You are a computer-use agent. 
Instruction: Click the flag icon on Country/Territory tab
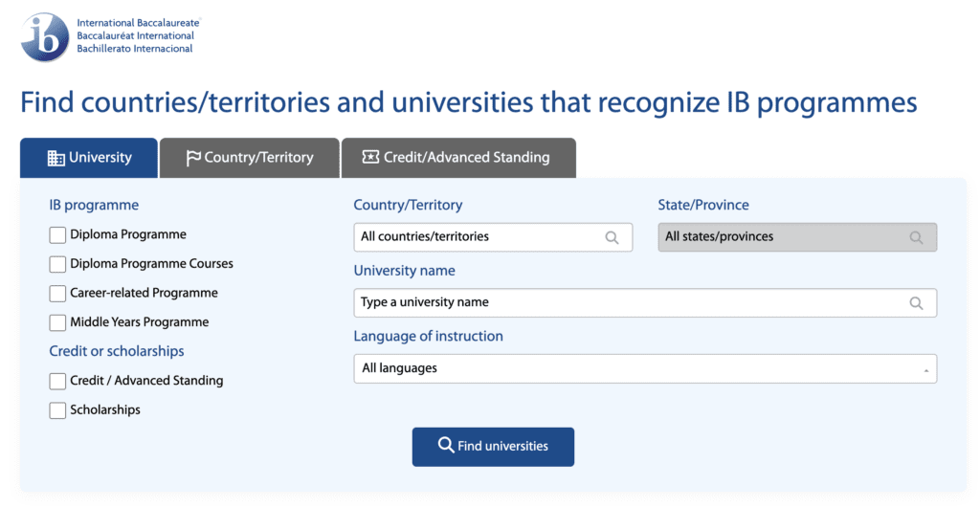193,158
